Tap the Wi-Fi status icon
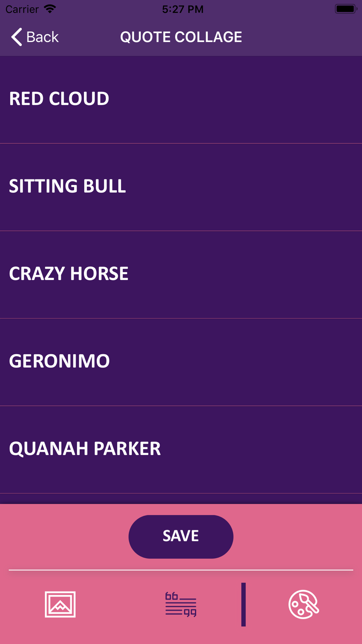 [x=50, y=9]
